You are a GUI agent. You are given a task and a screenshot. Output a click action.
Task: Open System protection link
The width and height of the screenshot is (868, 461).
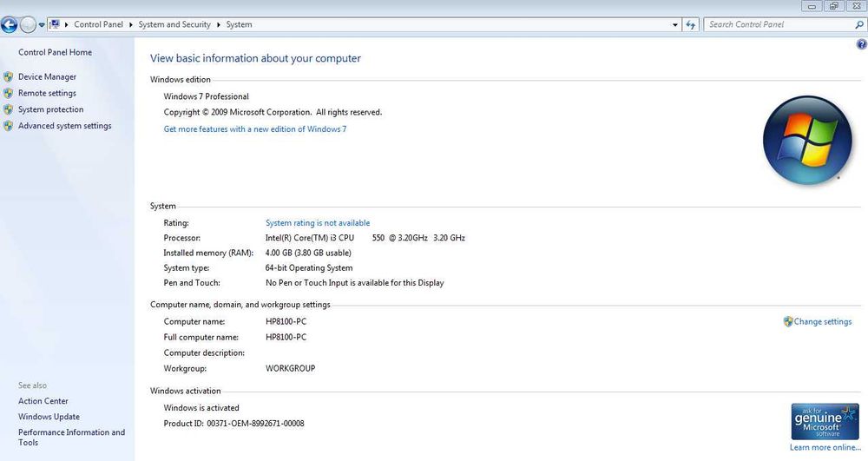click(51, 109)
